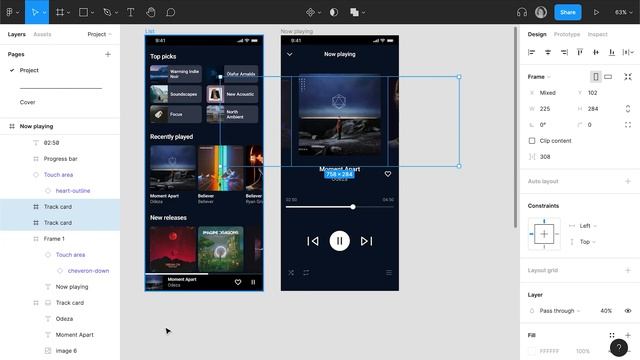Click layer opacity field 40%
Screen dimensions: 640x360
coord(606,311)
